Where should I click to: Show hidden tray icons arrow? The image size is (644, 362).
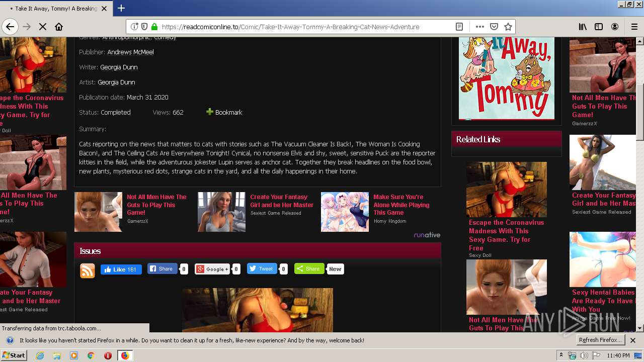click(561, 355)
